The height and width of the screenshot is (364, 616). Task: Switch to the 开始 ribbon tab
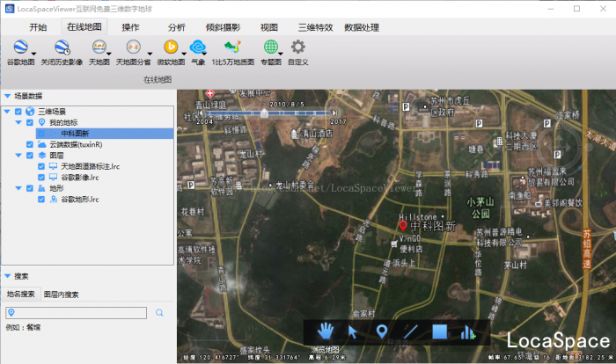click(x=38, y=27)
